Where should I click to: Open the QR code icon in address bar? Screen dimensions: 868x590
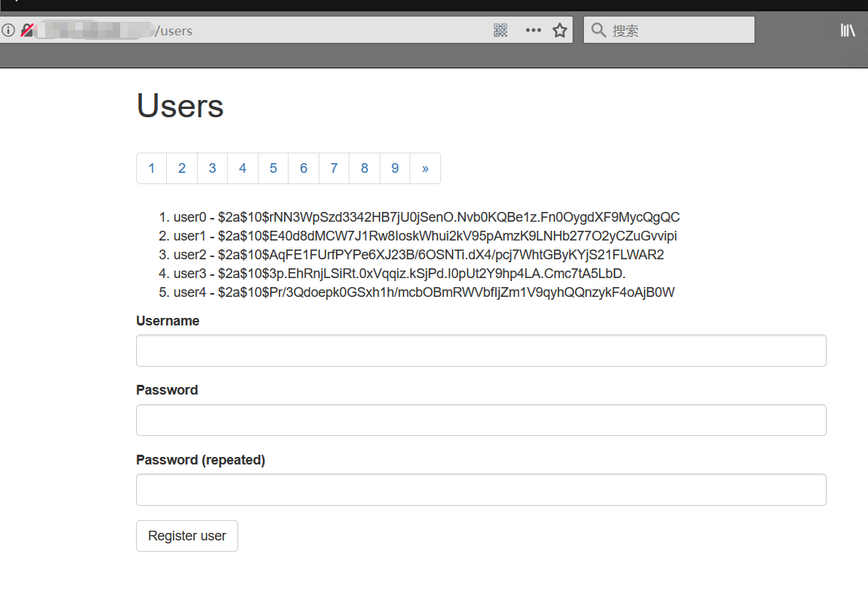click(x=501, y=30)
